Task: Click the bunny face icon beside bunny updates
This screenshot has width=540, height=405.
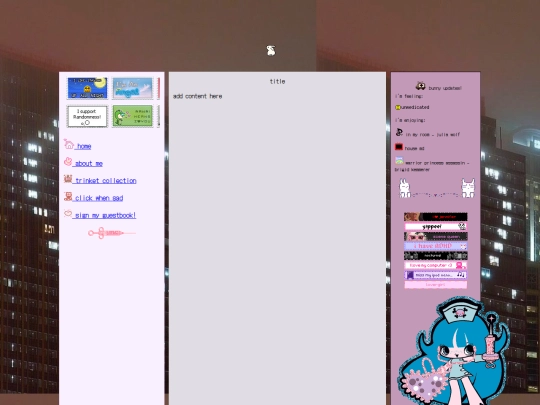Action: [420, 86]
